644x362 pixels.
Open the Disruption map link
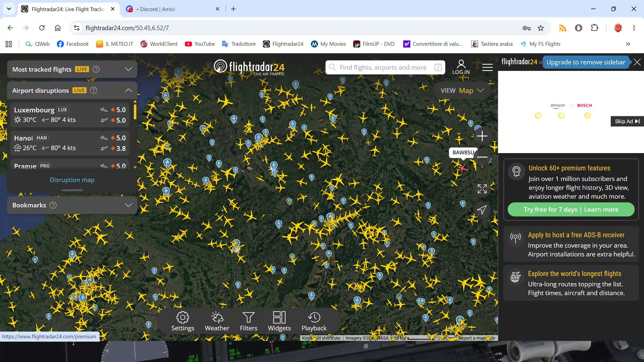pyautogui.click(x=72, y=180)
